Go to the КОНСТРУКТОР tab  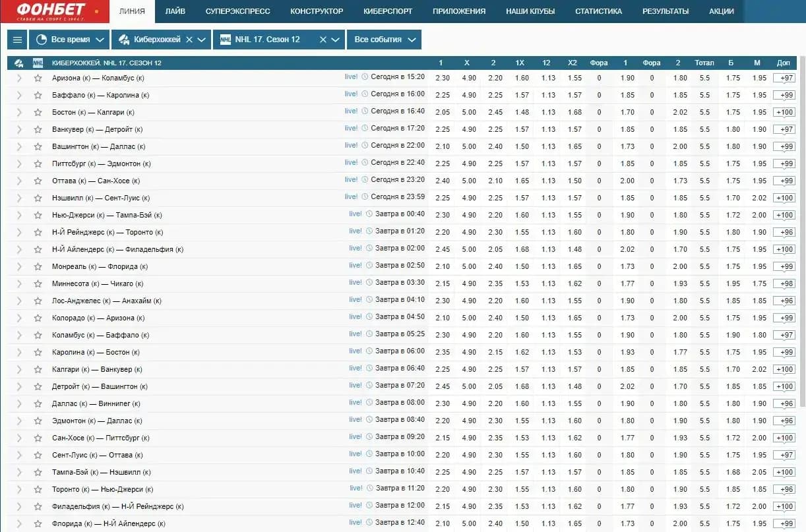pyautogui.click(x=317, y=11)
